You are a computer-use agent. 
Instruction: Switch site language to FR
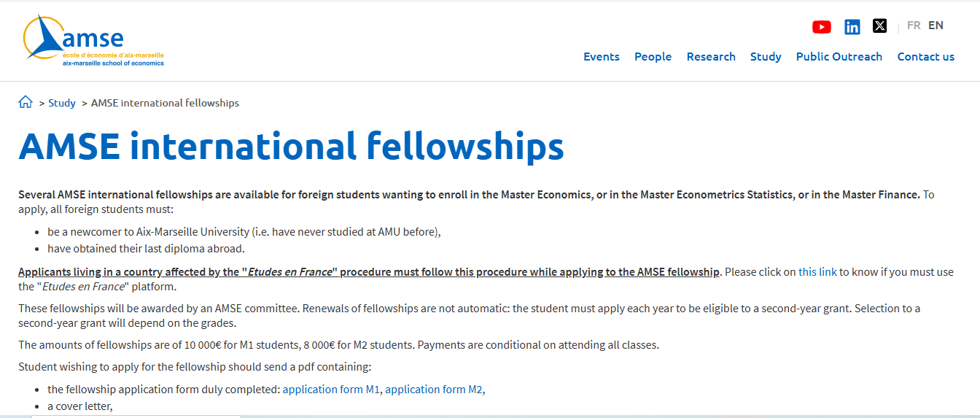pyautogui.click(x=914, y=26)
